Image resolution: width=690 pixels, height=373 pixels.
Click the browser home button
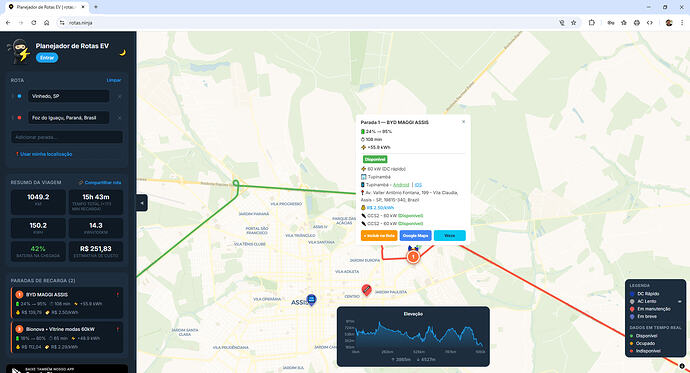[47, 22]
